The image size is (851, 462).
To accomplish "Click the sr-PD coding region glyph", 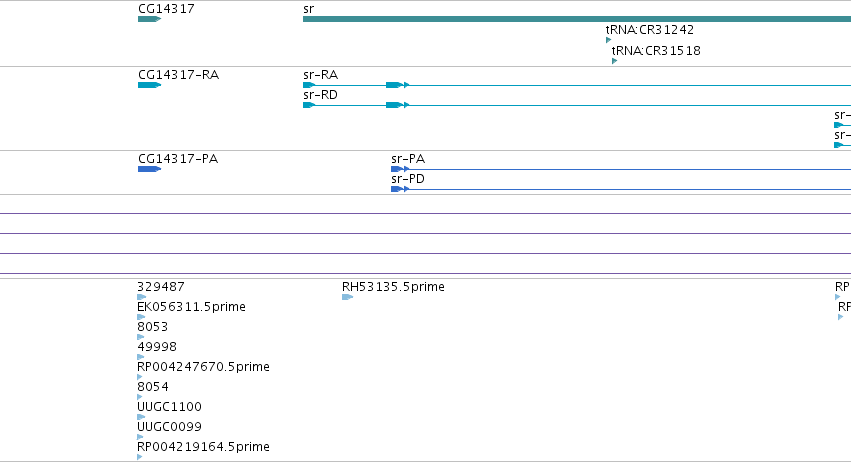I will tap(397, 189).
